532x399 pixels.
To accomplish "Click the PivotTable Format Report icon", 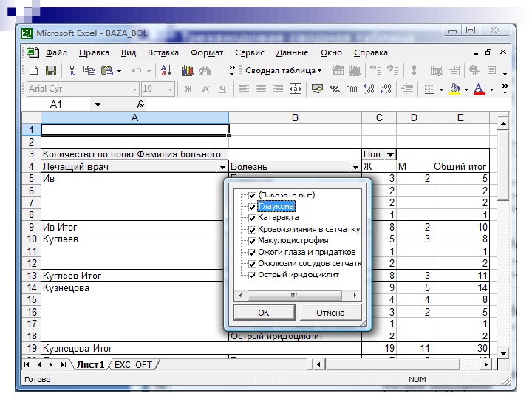I will pyautogui.click(x=338, y=71).
